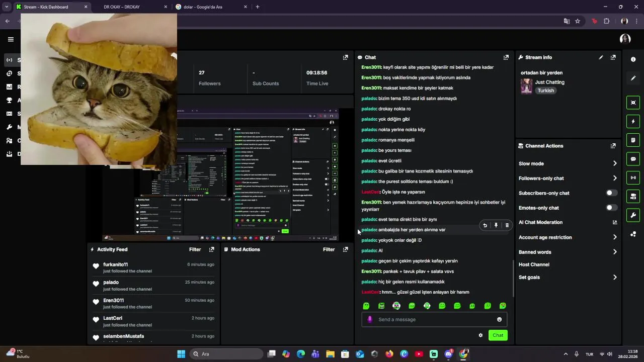644x362 pixels.
Task: Toggle the notes panel icon in sidebar
Action: 633,140
